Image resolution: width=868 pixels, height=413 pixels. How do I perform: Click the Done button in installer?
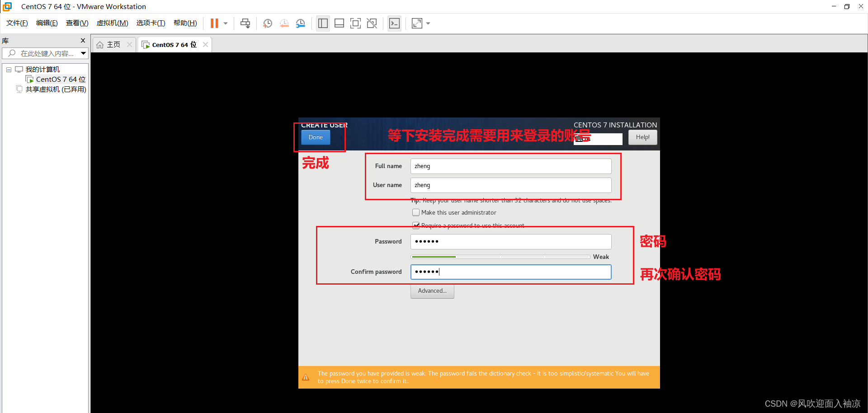click(316, 137)
